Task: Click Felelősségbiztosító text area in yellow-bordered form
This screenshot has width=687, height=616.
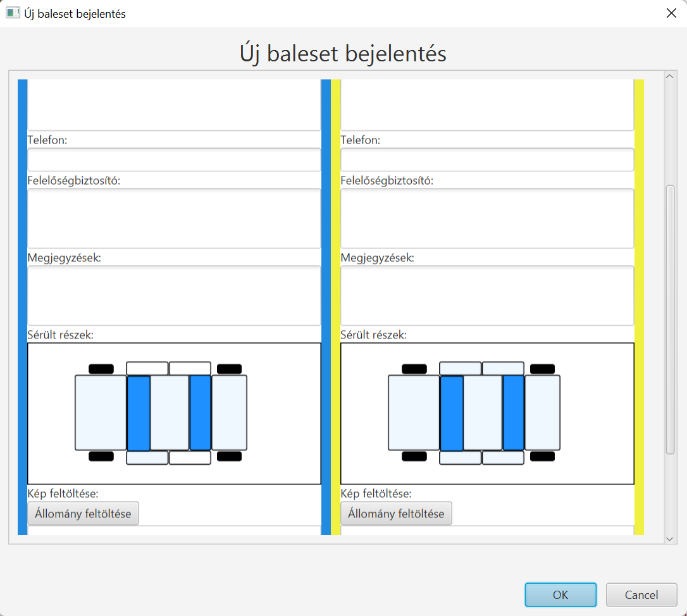Action: coord(487,219)
